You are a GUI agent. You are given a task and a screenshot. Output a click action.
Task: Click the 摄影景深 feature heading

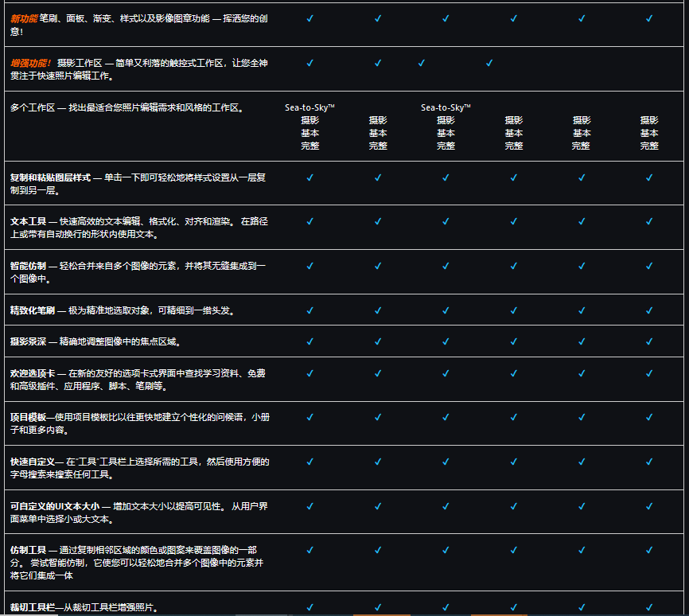click(28, 341)
